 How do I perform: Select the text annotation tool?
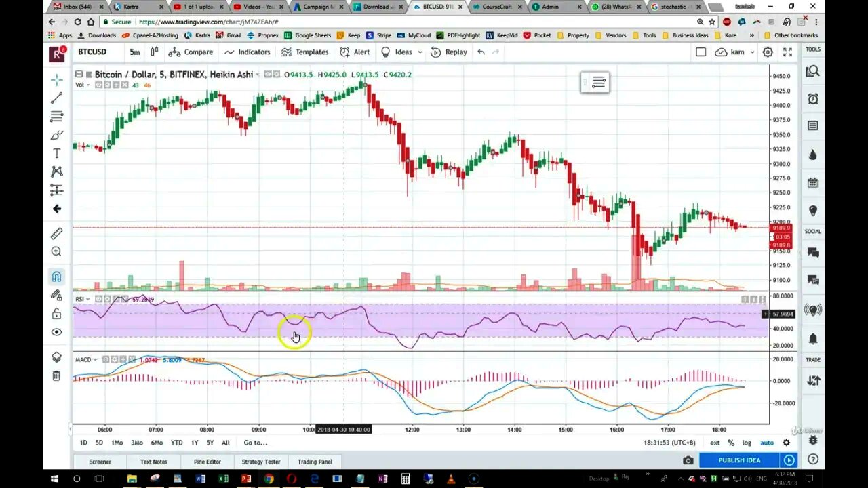[x=57, y=153]
